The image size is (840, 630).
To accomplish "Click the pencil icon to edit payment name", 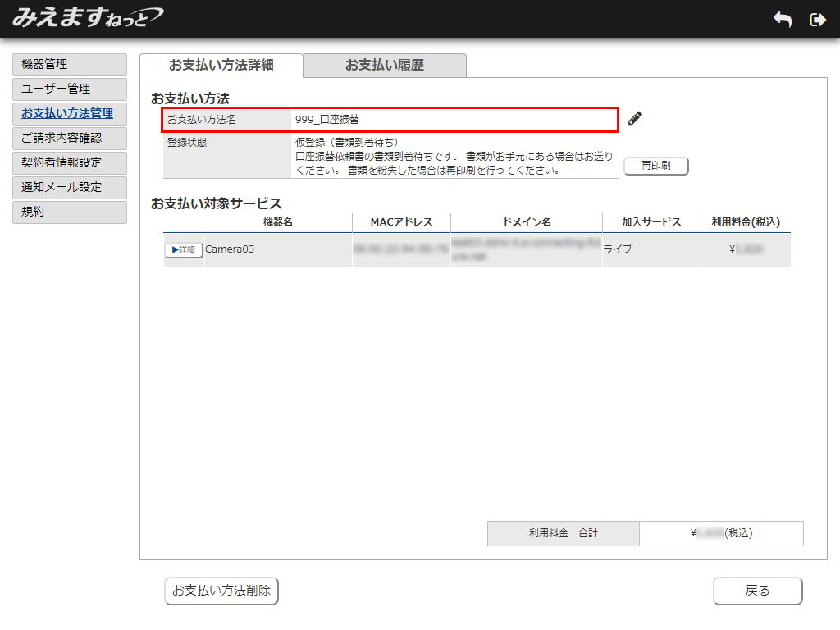I will point(635,118).
